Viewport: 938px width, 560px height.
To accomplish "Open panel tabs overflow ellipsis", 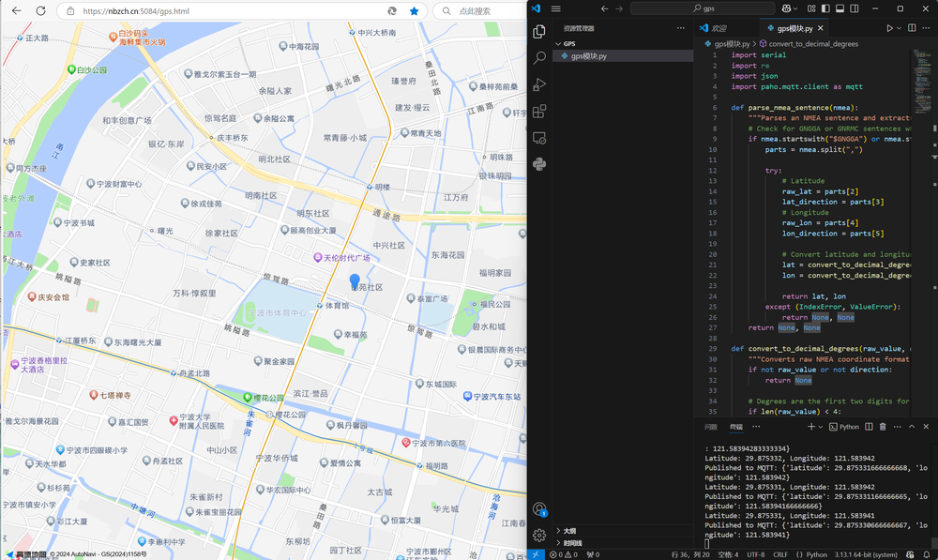I will coord(756,427).
